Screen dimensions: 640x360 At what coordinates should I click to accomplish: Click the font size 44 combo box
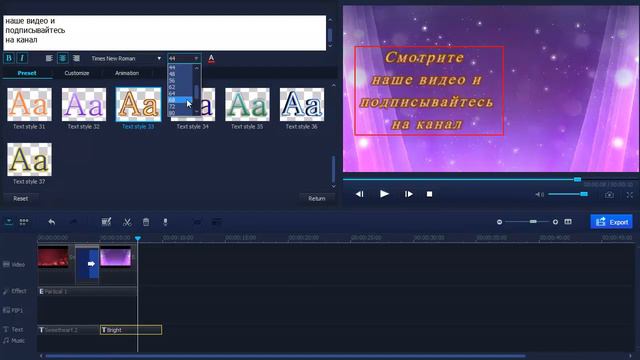pyautogui.click(x=184, y=58)
